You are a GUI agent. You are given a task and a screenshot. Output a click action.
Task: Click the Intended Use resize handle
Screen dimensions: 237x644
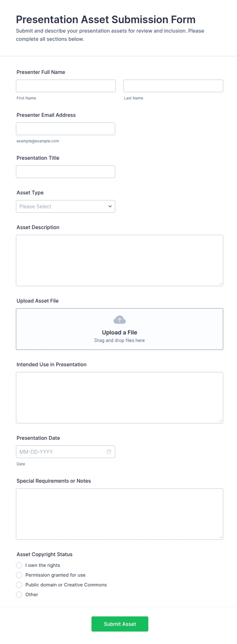pyautogui.click(x=220, y=420)
